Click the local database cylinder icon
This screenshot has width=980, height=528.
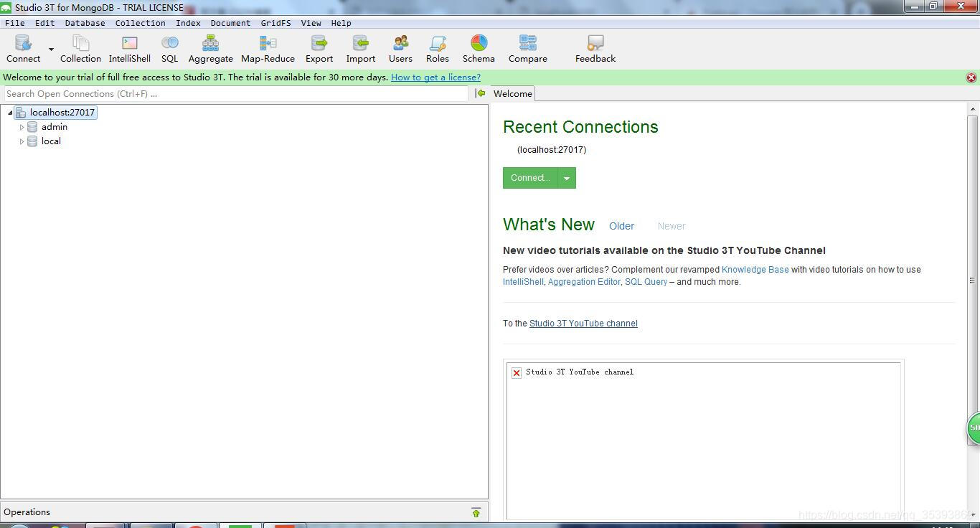32,141
